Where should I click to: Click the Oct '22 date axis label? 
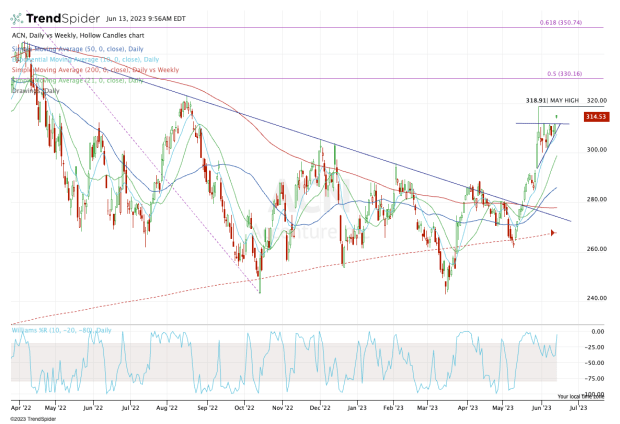coord(244,407)
